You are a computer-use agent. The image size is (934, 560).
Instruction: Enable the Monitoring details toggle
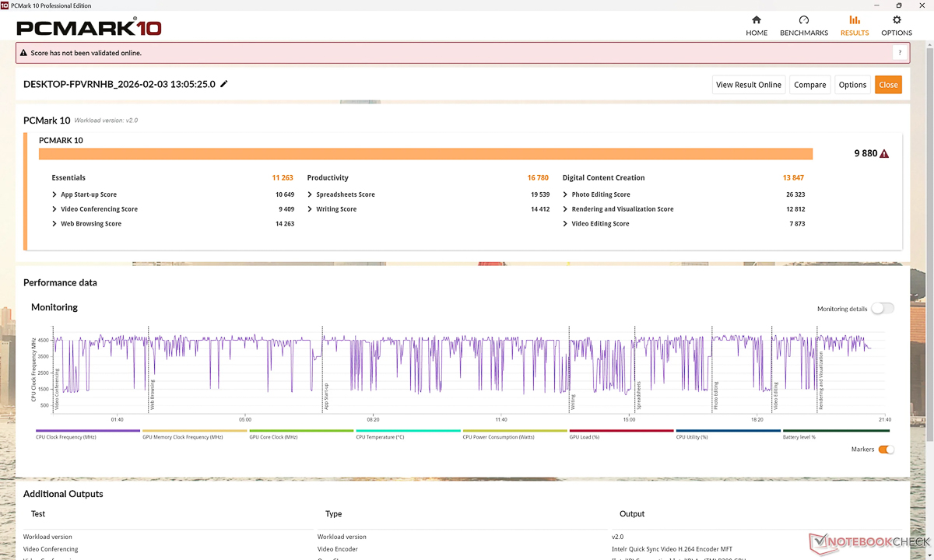pyautogui.click(x=882, y=309)
